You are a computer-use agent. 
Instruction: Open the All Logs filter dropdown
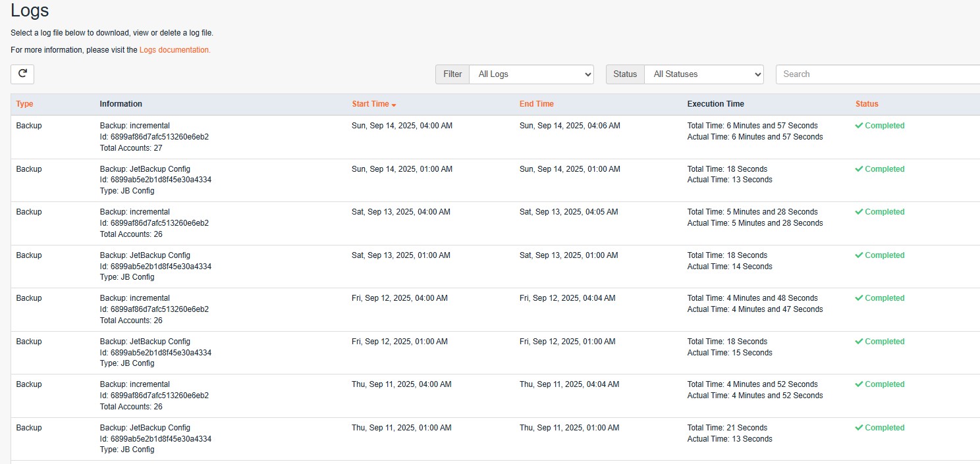click(x=531, y=74)
